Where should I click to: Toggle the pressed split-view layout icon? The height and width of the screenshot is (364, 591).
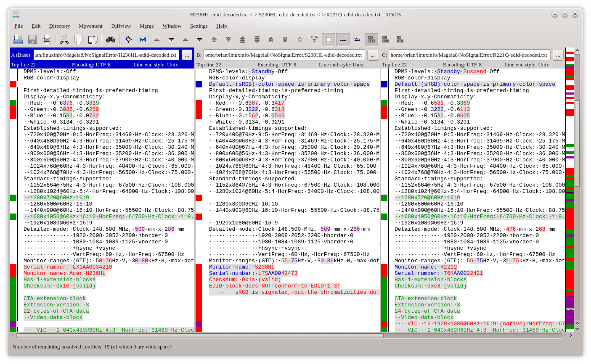coord(371,40)
